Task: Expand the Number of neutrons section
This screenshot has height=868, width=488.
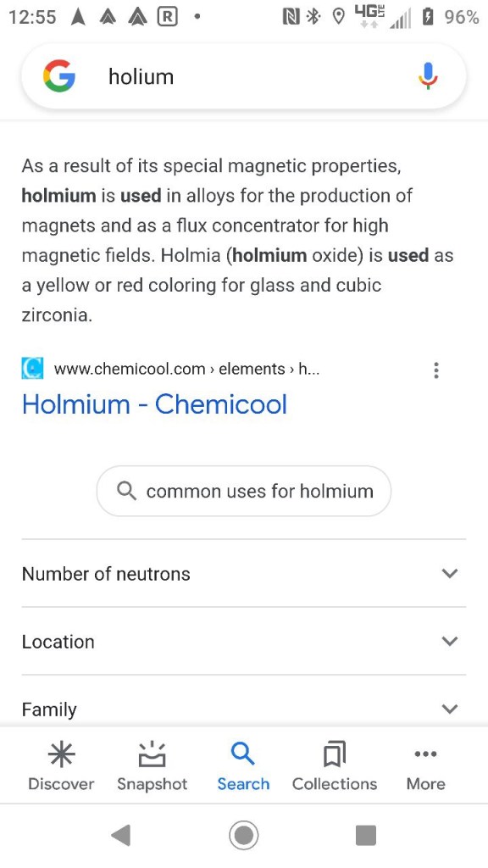Action: coord(243,574)
